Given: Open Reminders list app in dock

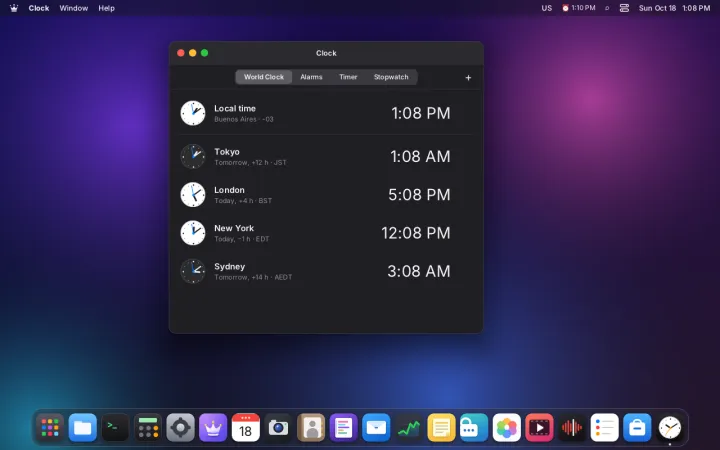Looking at the screenshot, I should pyautogui.click(x=604, y=428).
